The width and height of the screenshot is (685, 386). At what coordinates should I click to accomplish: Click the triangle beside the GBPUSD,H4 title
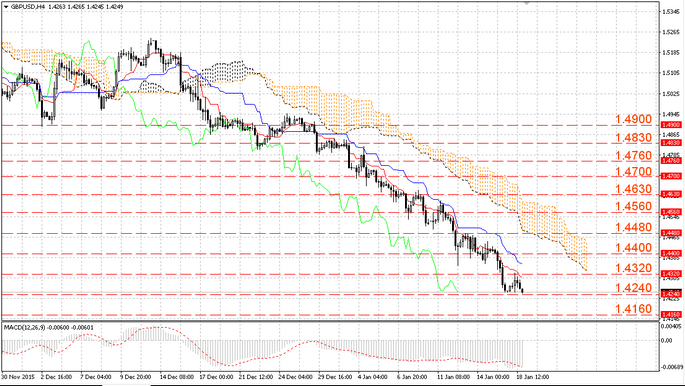pyautogui.click(x=6, y=6)
